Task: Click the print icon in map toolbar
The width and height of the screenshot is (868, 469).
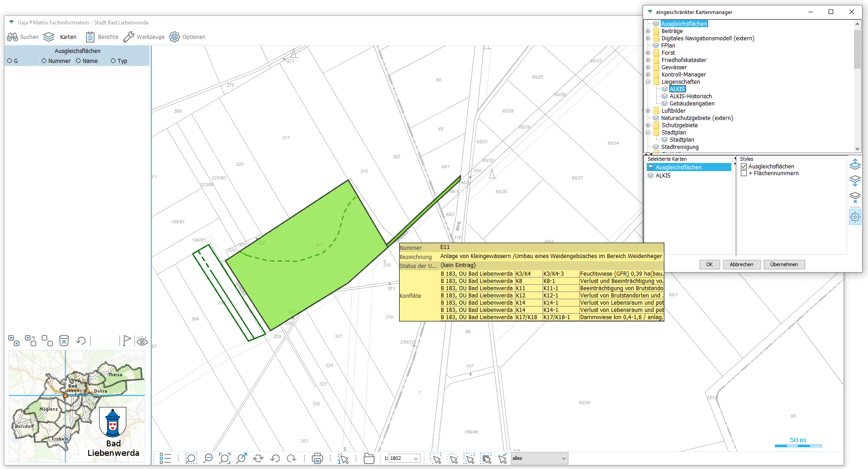Action: click(317, 459)
